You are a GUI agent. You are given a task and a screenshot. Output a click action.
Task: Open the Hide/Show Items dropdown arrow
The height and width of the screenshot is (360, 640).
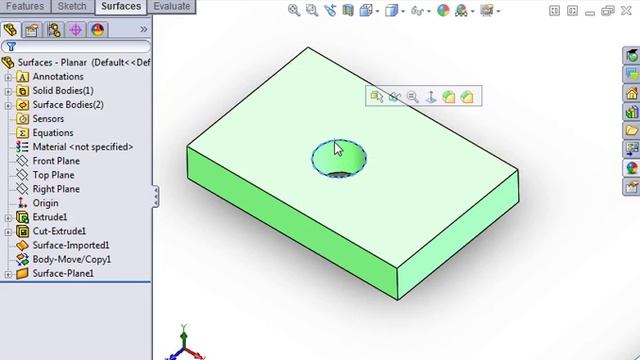pyautogui.click(x=429, y=11)
